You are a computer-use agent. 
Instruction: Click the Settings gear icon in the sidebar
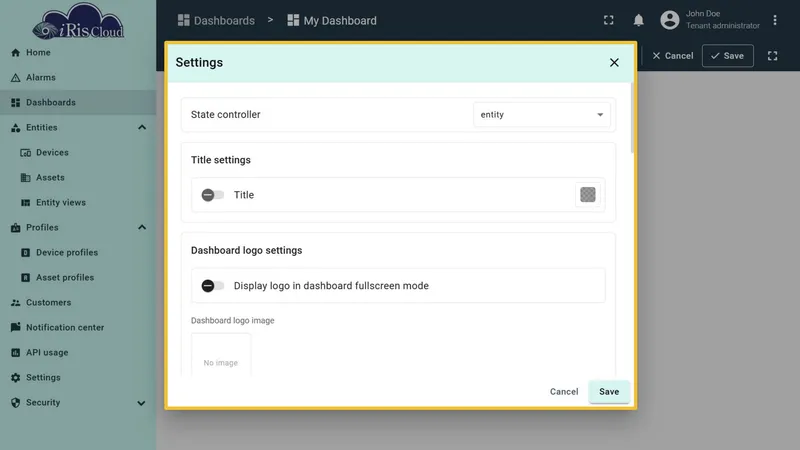click(x=15, y=378)
